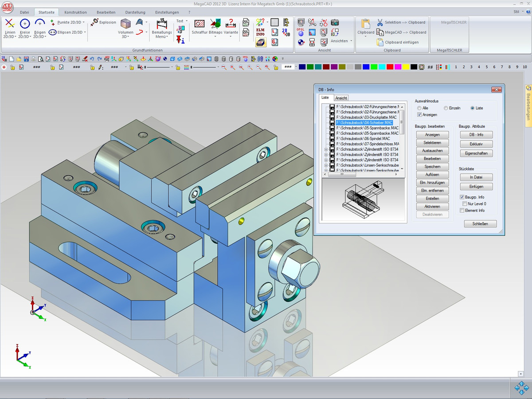Click the OPGL sphere rendering icon
The image size is (532, 399).
point(301,32)
